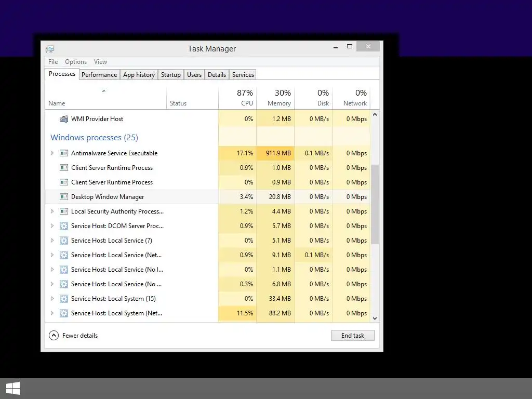Click the Desktop Window Manager icon
Viewport: 532px width, 399px height.
coord(64,197)
